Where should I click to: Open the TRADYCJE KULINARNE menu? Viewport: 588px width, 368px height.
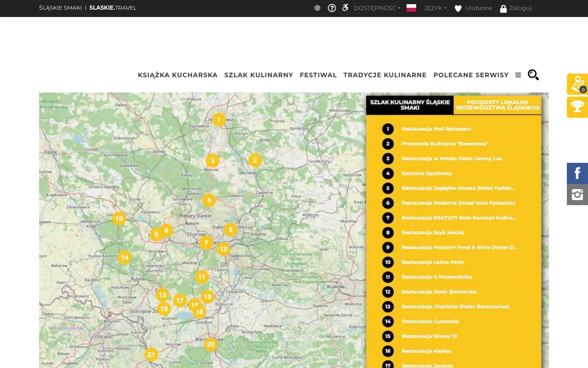pos(385,75)
